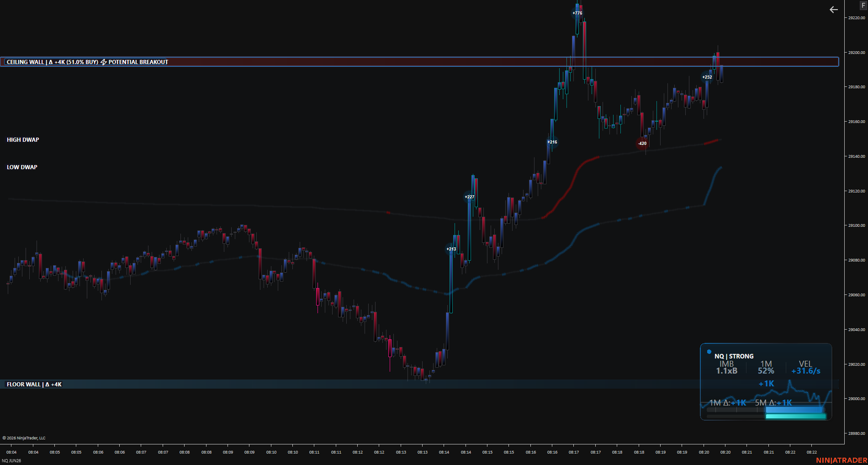Click the left arrow icon at chart top
This screenshot has width=868, height=465.
click(834, 10)
